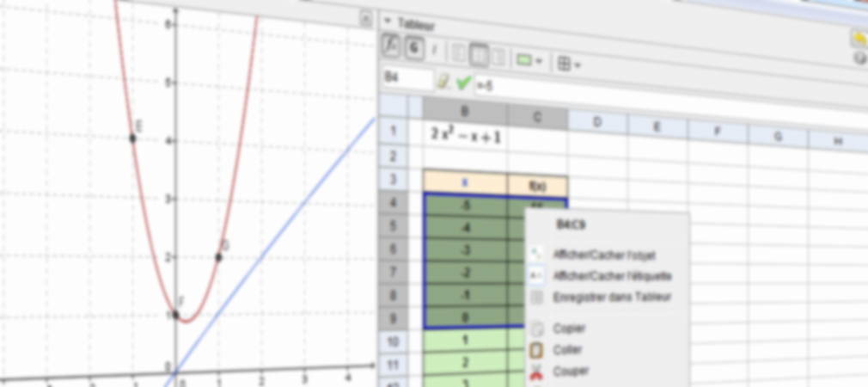
Task: Click the formula input field showing =-5
Action: coord(669,100)
